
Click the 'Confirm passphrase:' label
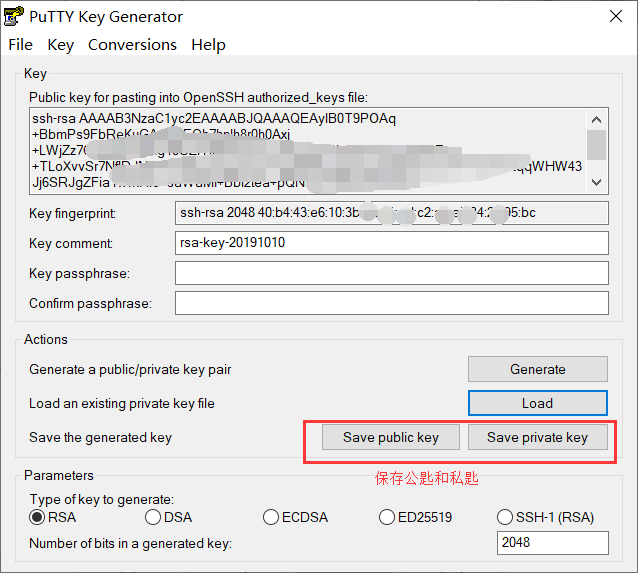[90, 304]
